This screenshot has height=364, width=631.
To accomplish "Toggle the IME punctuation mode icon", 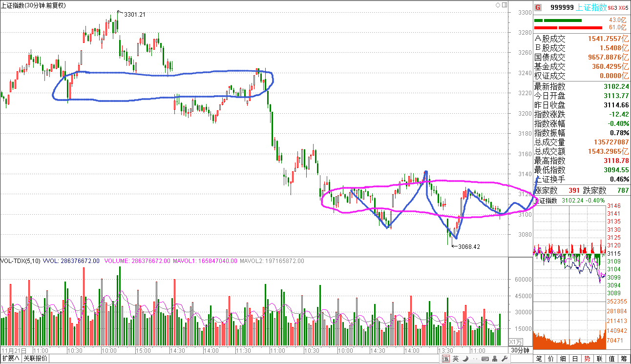I will point(475,359).
